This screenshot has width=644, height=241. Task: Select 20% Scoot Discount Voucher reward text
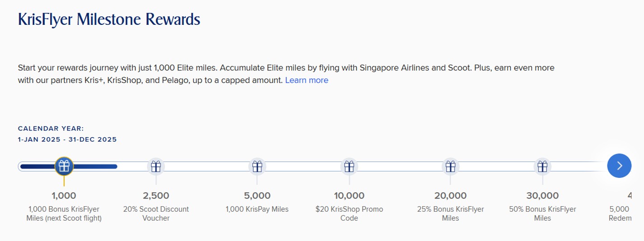point(156,213)
